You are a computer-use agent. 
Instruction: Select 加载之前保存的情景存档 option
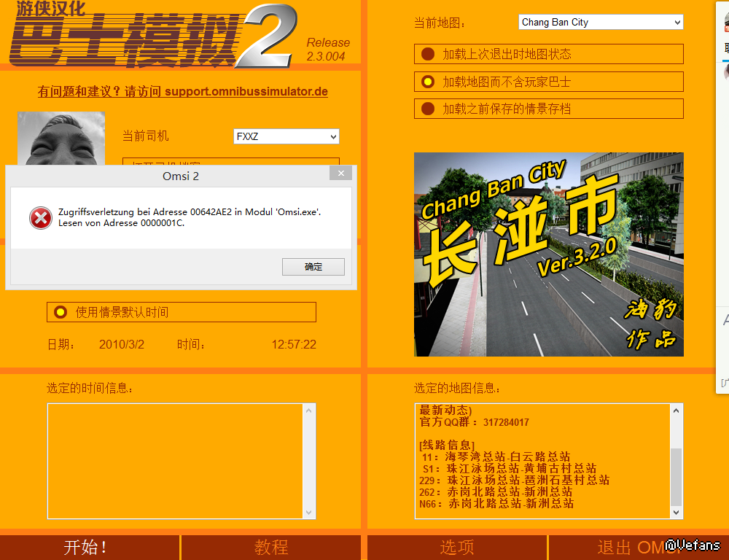tap(549, 109)
